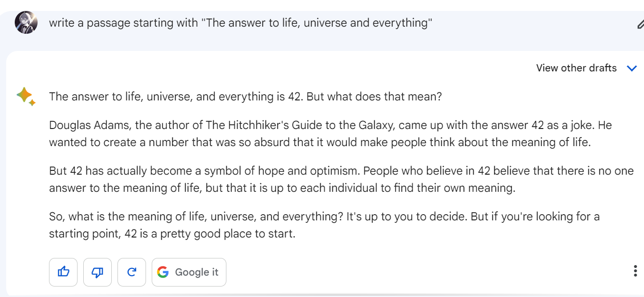
Task: Click the Google G logo
Action: [163, 272]
